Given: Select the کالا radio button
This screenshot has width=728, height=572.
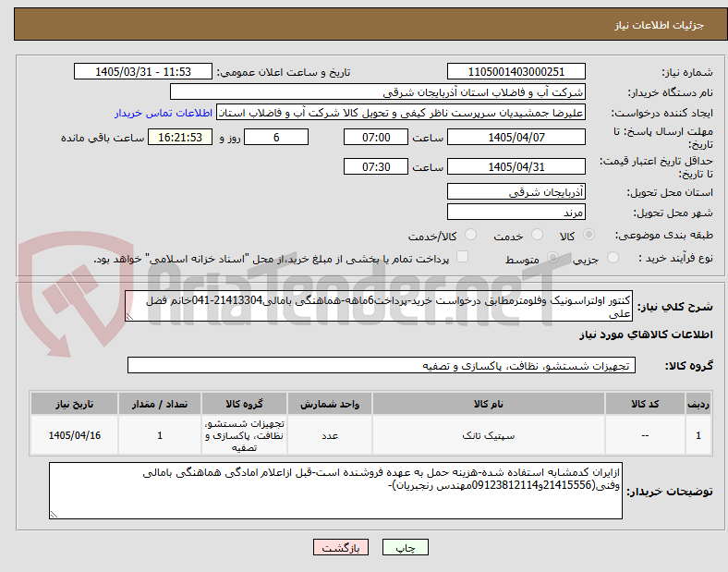Looking at the screenshot, I should 588,235.
